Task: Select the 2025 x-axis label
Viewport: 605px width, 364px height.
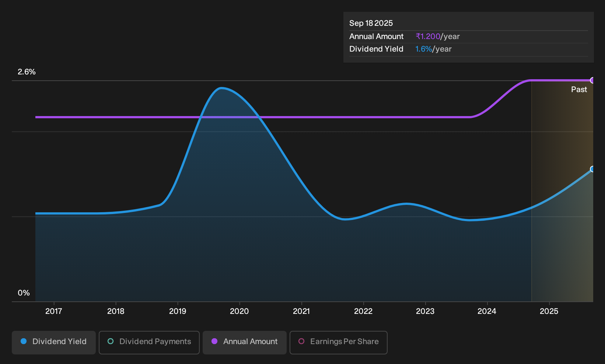Action: (549, 311)
